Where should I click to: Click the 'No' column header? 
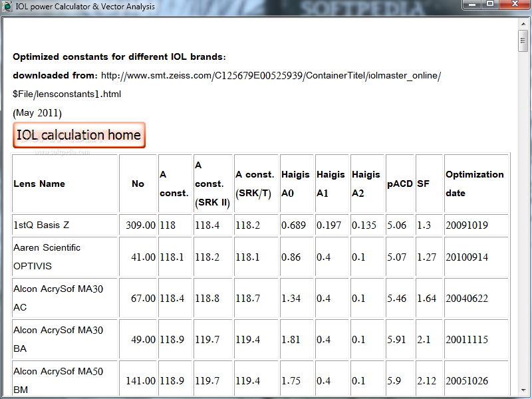(138, 184)
